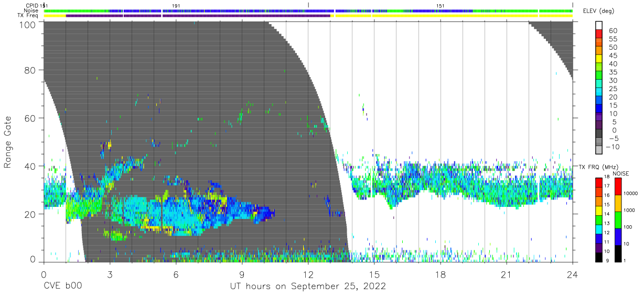Click the "−10" value on the ELEV scale
The height and width of the screenshot is (297, 644).
pos(613,147)
